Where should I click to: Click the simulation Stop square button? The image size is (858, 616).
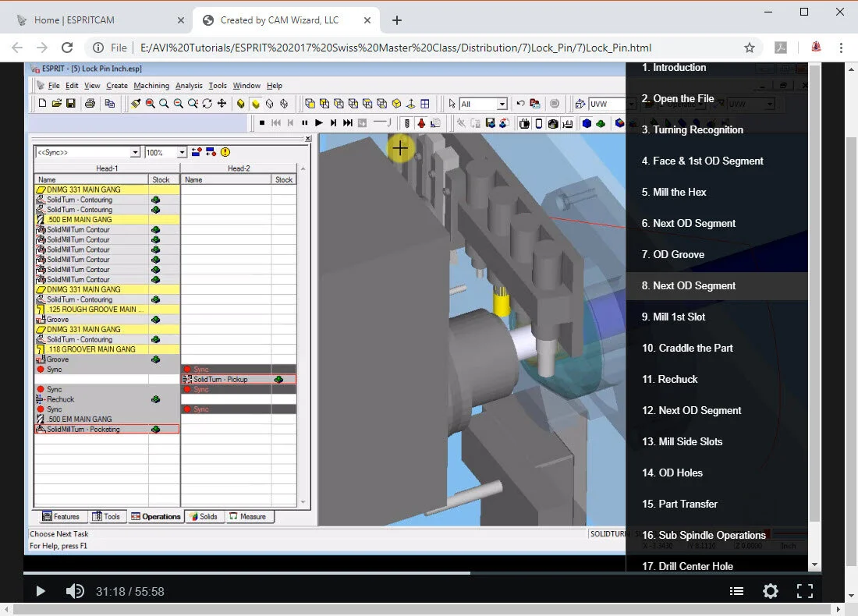point(262,123)
